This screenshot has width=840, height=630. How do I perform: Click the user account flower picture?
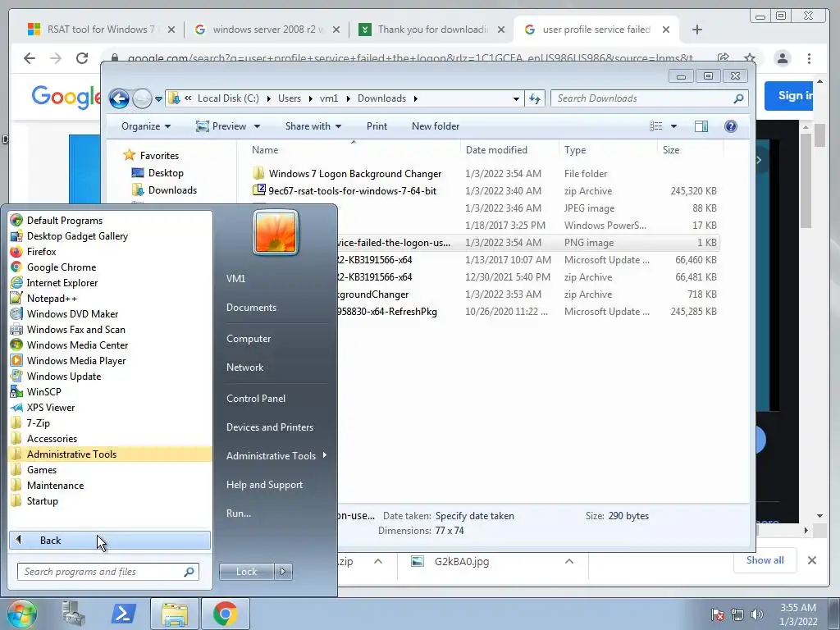[x=276, y=231]
